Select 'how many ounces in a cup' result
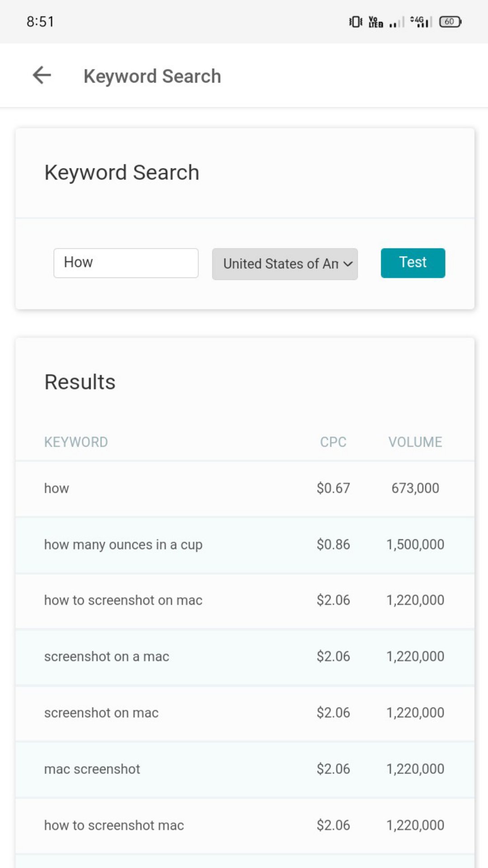The image size is (488, 868). [x=123, y=544]
